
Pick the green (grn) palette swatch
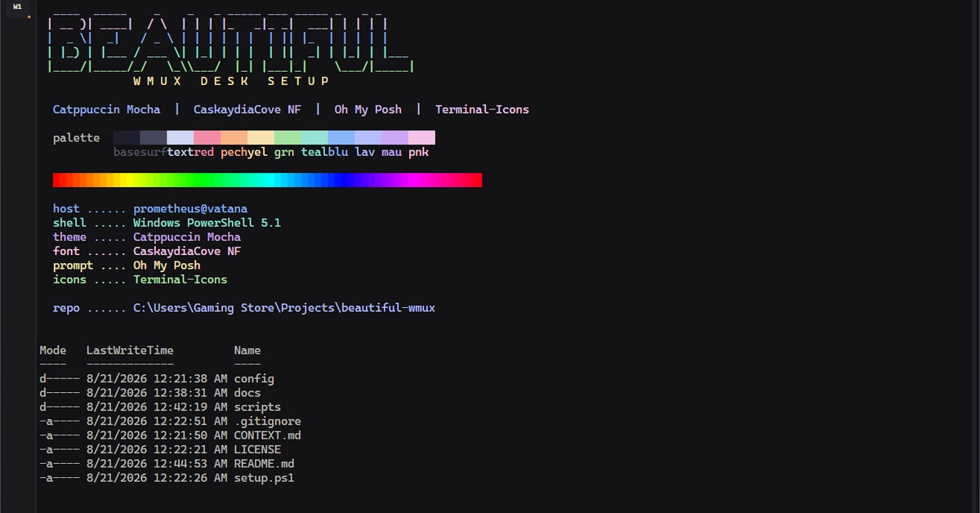pyautogui.click(x=287, y=137)
